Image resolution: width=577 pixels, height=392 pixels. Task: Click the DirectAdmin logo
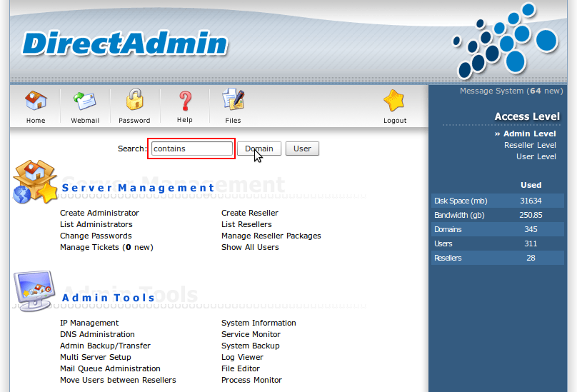pos(125,44)
